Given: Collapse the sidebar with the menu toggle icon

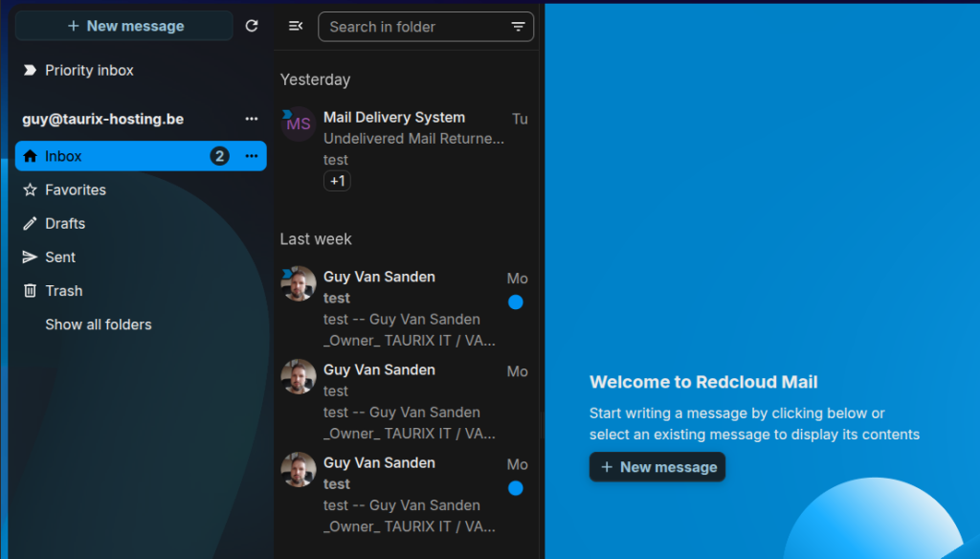Looking at the screenshot, I should click(296, 26).
